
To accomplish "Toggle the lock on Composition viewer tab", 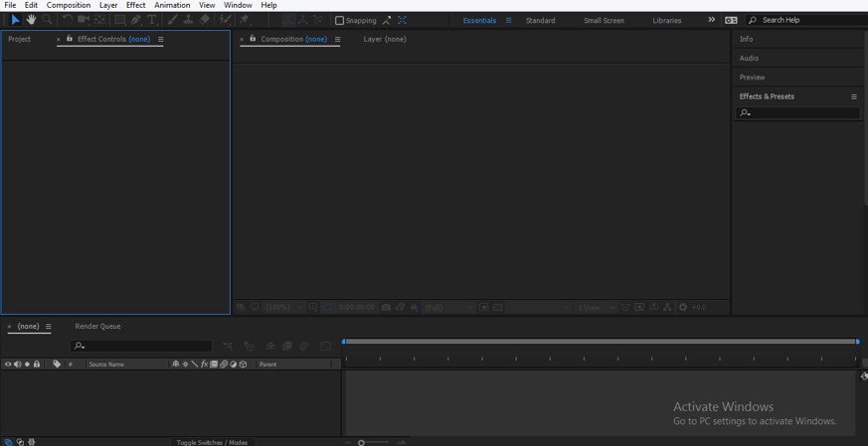I will [x=253, y=39].
